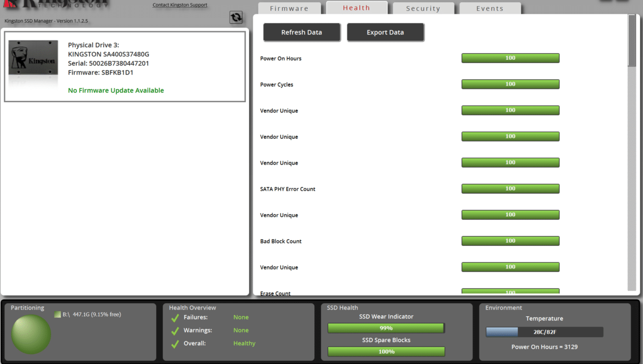Image resolution: width=643 pixels, height=364 pixels.
Task: Click the Warnings green checkmark
Action: 175,331
